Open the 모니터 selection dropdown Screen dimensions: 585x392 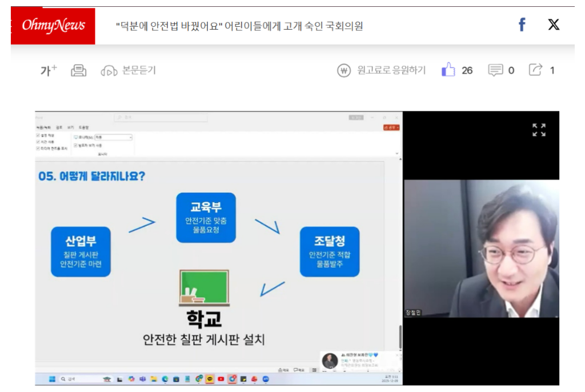113,137
